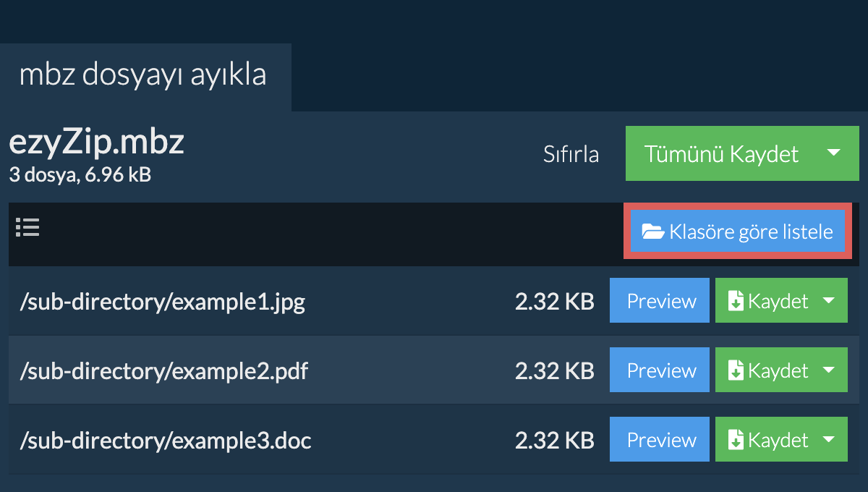
Task: Open Kaydet dropdown arrow for example3.doc
Action: point(829,440)
